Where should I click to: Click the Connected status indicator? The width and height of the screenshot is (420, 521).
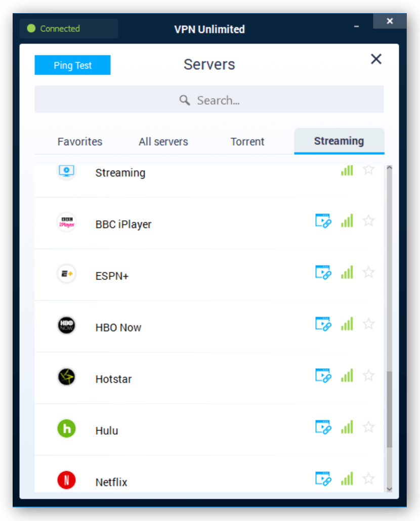click(x=69, y=28)
